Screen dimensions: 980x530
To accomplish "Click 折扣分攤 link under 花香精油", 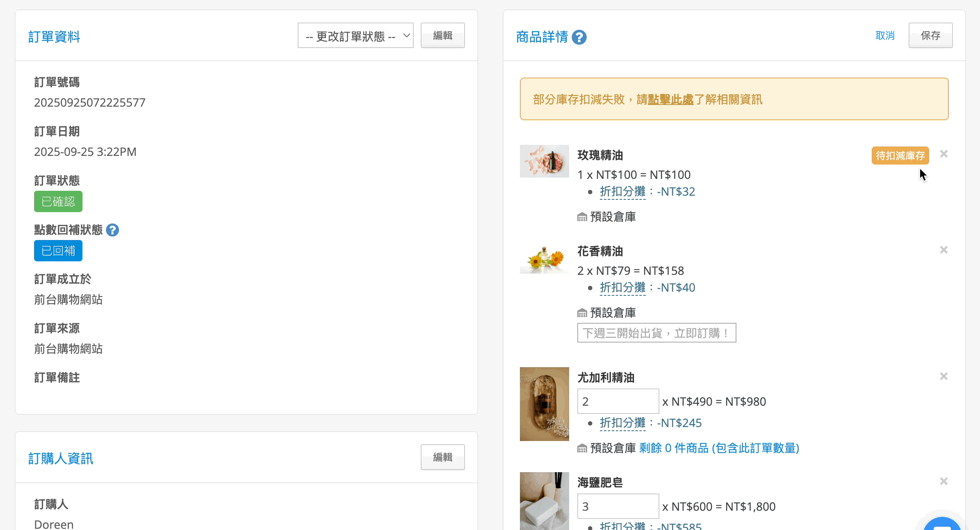I will pyautogui.click(x=622, y=288).
